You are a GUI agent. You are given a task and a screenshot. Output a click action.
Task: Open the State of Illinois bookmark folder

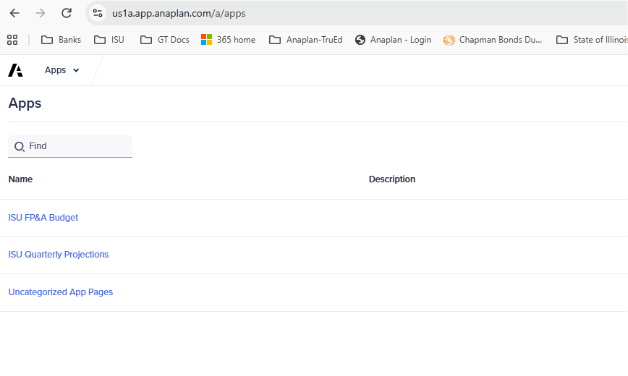click(592, 40)
